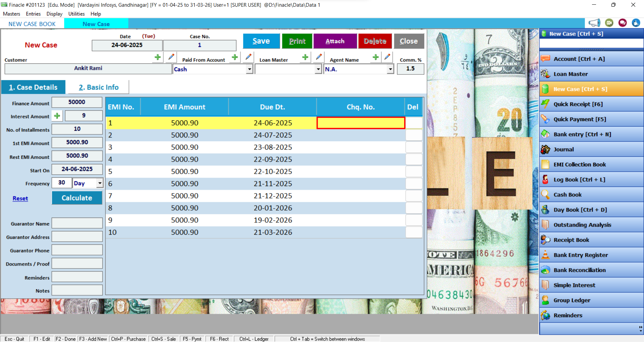This screenshot has width=644, height=342.
Task: Expand the Paid From Account dropdown
Action: [x=249, y=69]
